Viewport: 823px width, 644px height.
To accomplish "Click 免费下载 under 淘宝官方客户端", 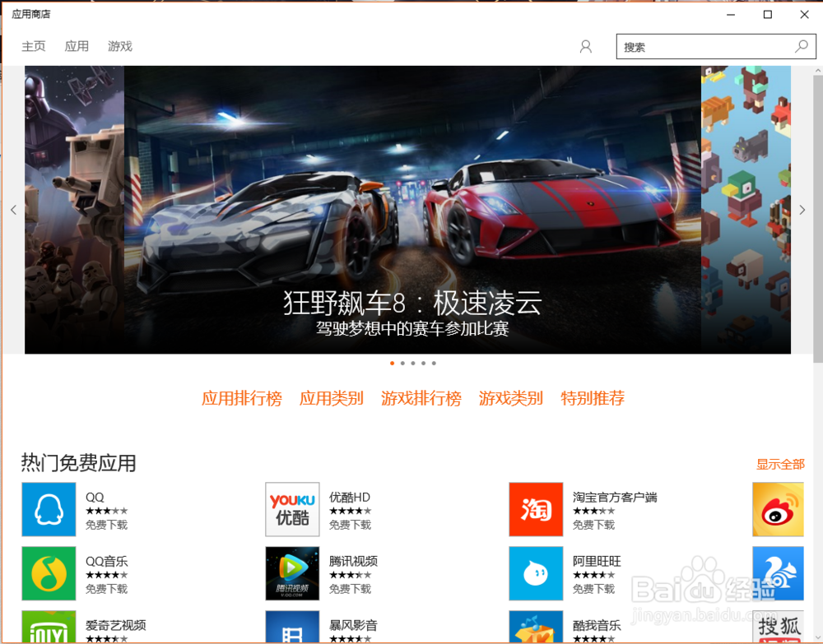I will pos(593,525).
